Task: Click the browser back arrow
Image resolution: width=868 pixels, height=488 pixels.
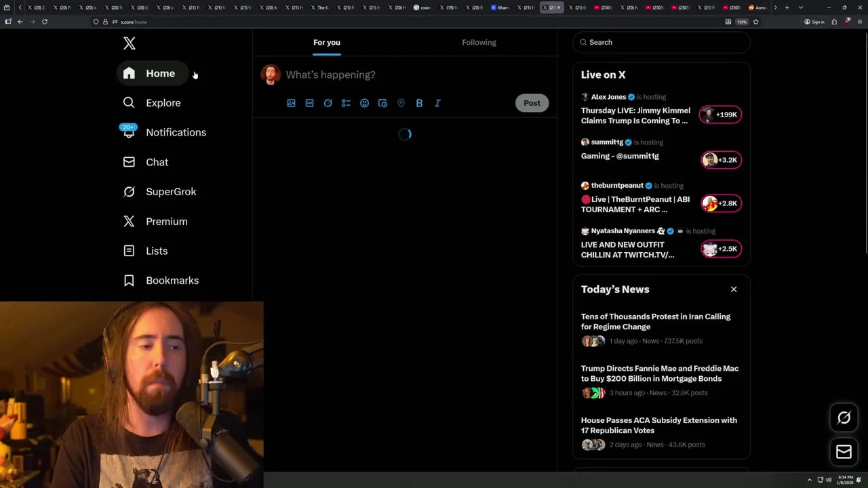Action: tap(20, 22)
